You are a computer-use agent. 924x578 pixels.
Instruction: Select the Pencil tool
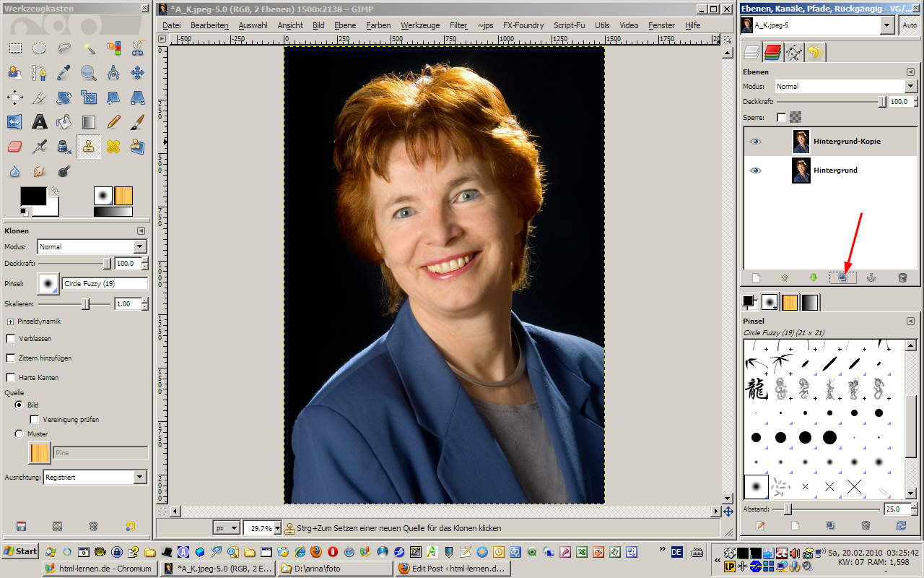point(113,122)
